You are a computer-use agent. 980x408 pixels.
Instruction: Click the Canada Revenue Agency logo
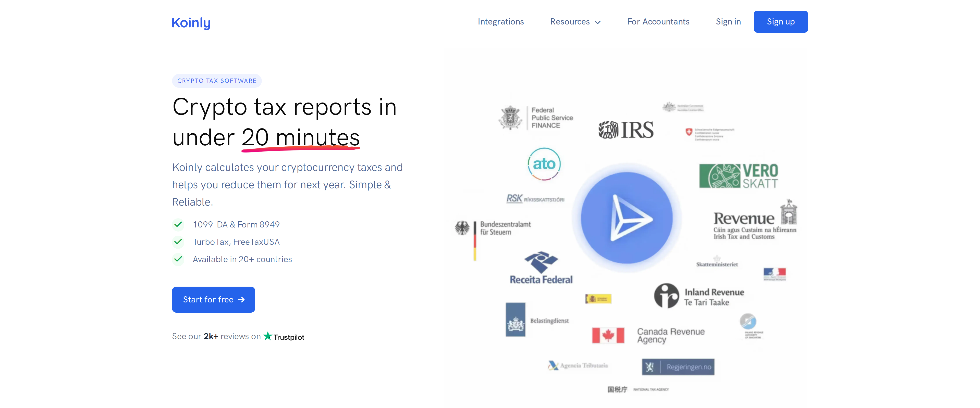point(648,335)
